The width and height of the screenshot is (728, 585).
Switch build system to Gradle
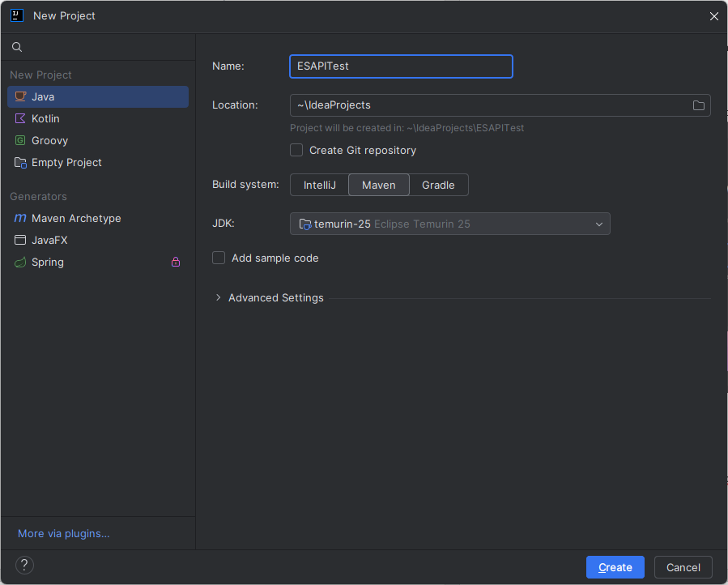click(x=438, y=186)
